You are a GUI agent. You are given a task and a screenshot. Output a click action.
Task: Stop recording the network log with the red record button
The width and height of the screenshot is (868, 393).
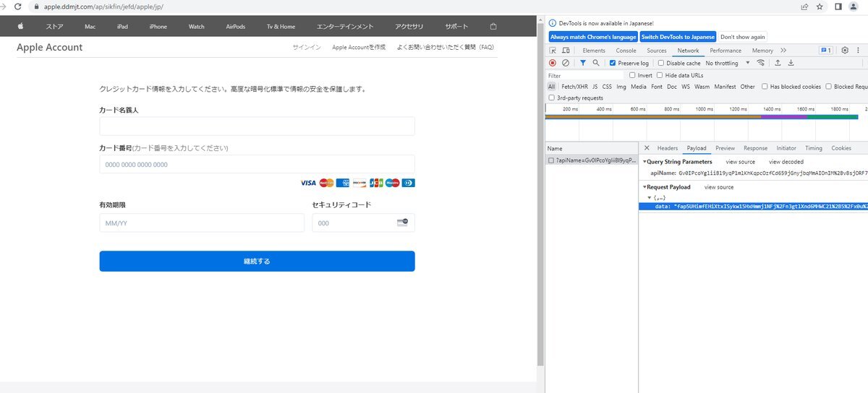(553, 63)
